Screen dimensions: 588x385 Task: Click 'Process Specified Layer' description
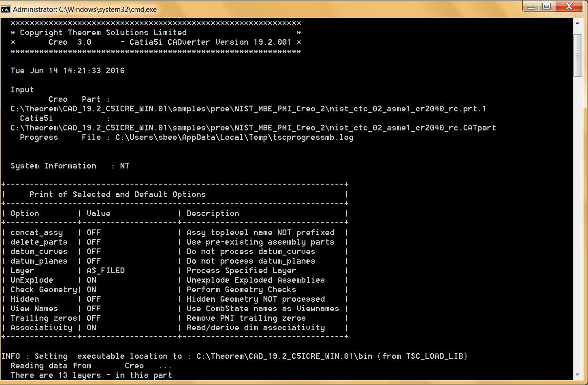[x=242, y=270]
